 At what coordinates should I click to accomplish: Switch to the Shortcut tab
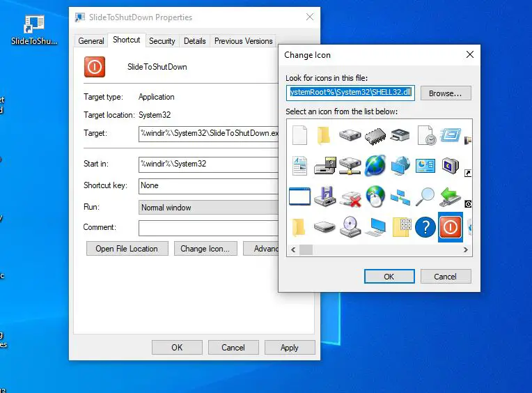[x=127, y=40]
